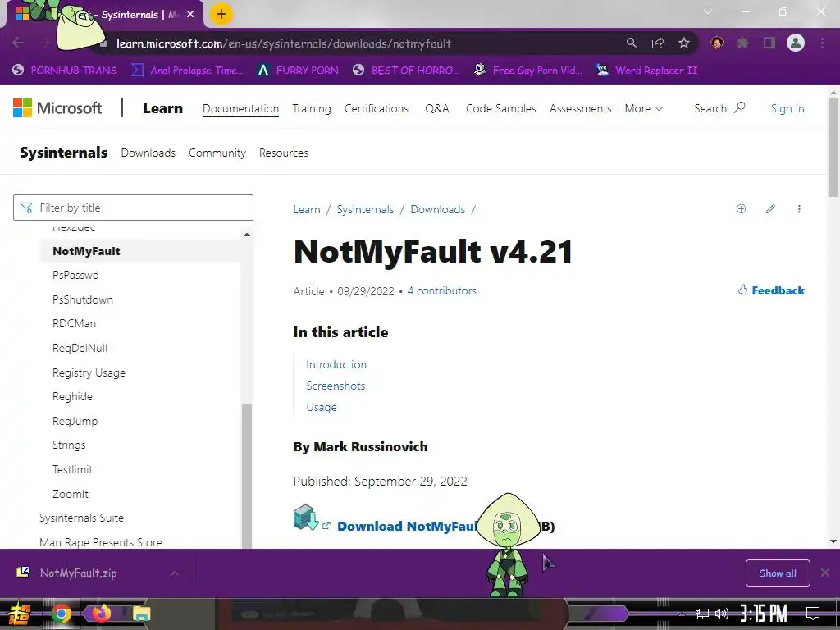Close the downloads bar
840x630 pixels.
click(x=825, y=573)
